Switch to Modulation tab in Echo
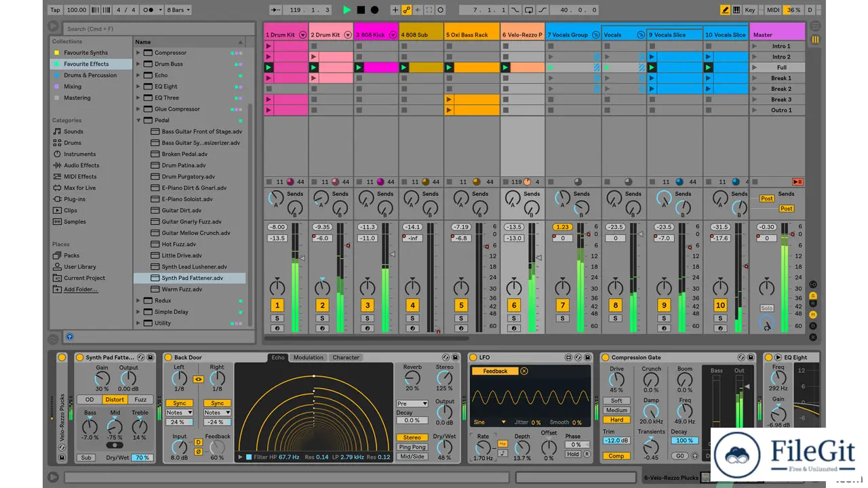 (x=309, y=357)
